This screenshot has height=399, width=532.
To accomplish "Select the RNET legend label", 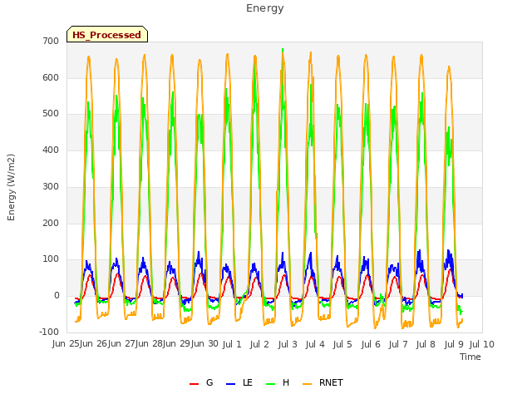I will click(x=331, y=382).
